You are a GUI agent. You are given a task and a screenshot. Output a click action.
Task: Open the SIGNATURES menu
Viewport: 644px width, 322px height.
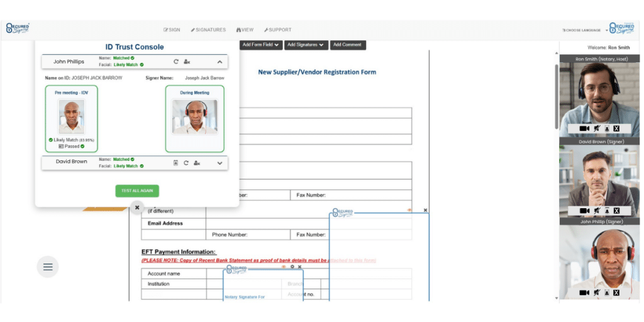coord(208,30)
